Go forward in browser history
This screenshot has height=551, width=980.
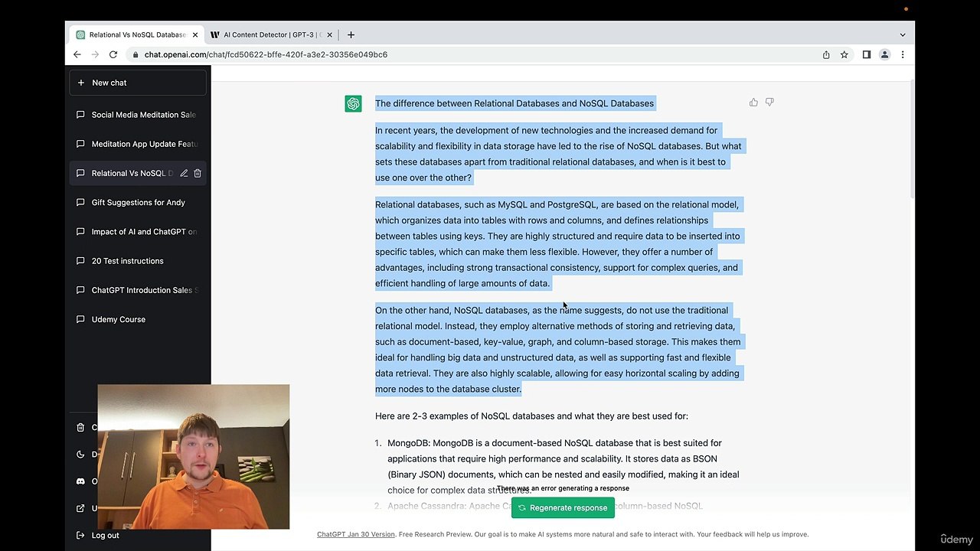tap(95, 54)
